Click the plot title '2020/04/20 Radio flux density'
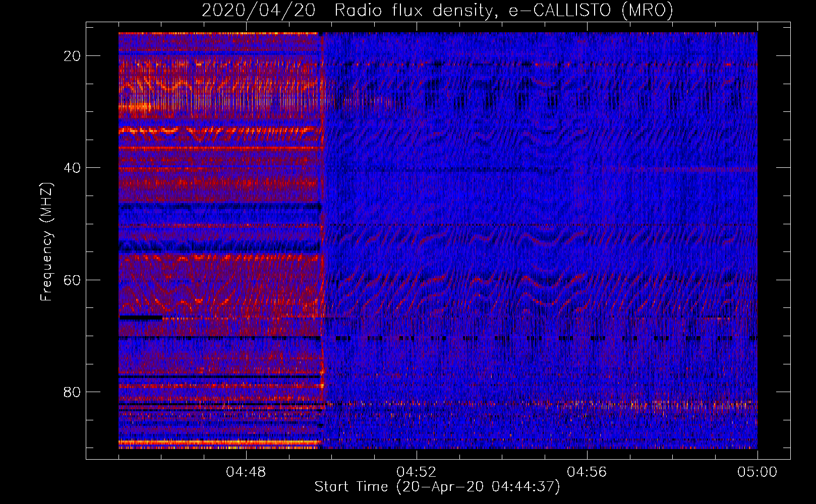Screen dimensions: 816x504 (437, 11)
